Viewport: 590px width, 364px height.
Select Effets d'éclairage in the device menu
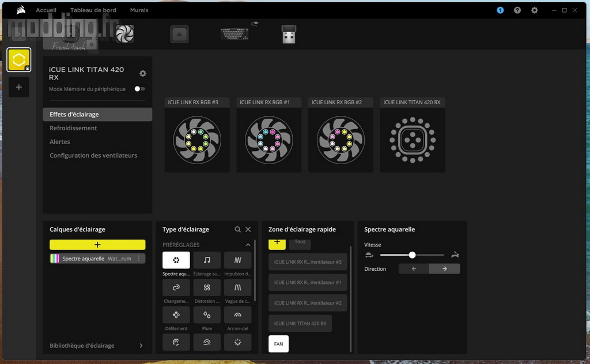tap(97, 114)
